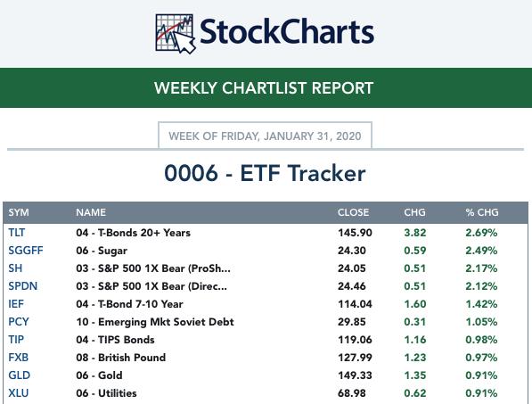Viewport: 532px width, 404px height.
Task: Open the TLT symbol link
Action: pos(17,233)
